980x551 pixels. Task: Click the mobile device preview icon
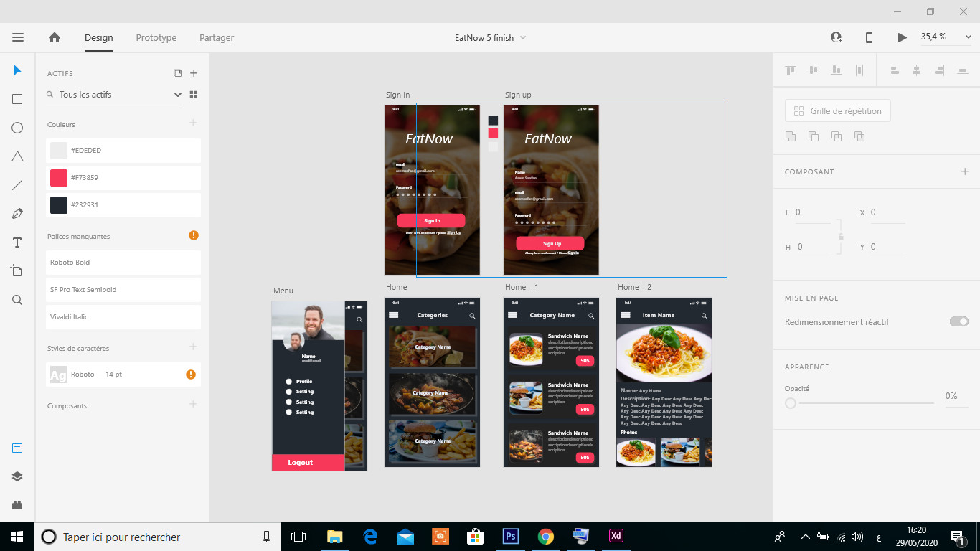click(869, 37)
